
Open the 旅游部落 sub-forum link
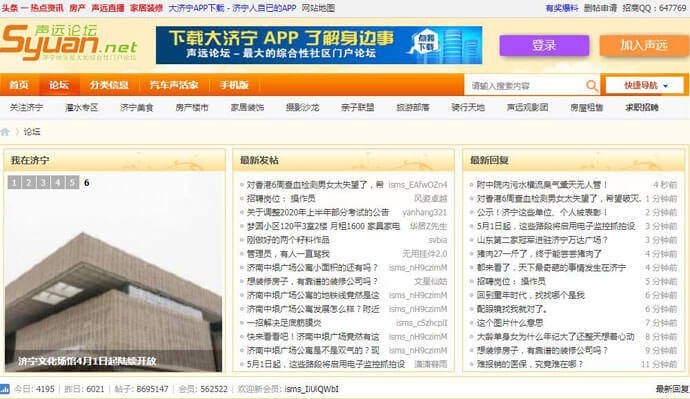click(x=413, y=107)
